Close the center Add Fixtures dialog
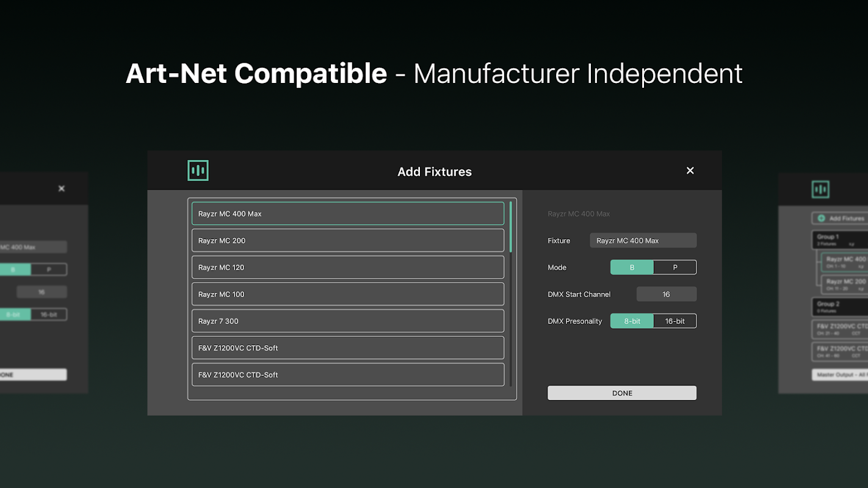This screenshot has height=488, width=868. (x=690, y=171)
